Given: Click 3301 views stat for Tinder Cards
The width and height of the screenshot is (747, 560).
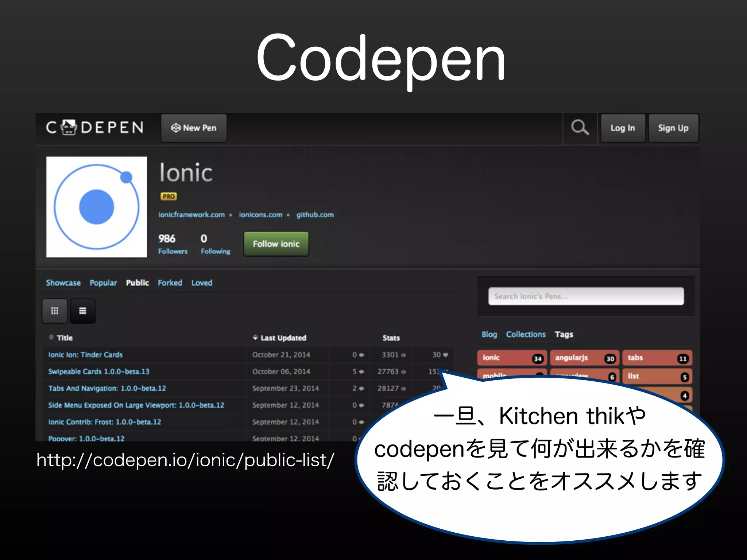Looking at the screenshot, I should (x=394, y=355).
